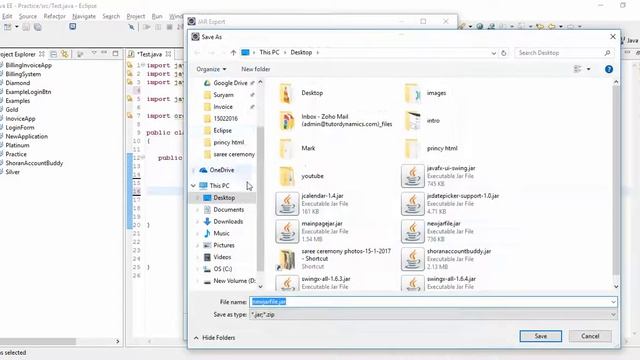Screen dimensions: 640x360
Task: Click the help question mark icon
Action: pyautogui.click(x=609, y=69)
